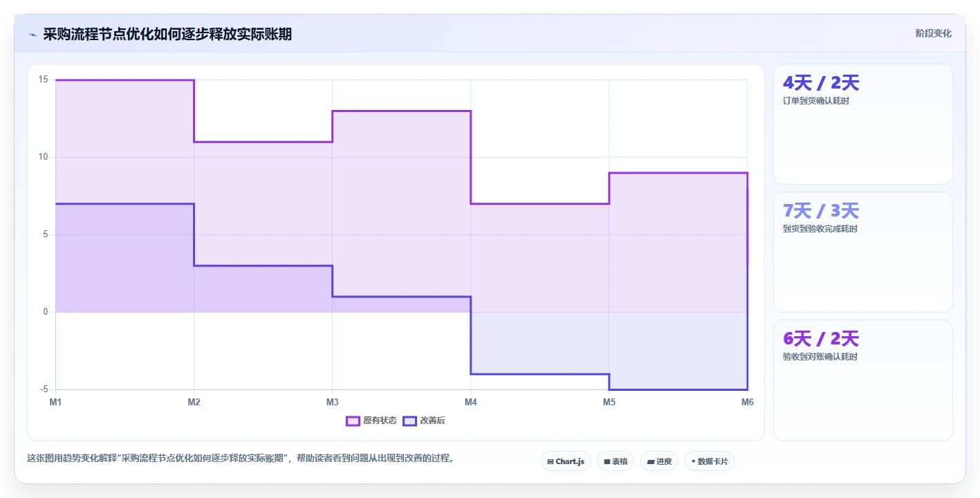
Task: Click the 6天 / 2天 value
Action: pyautogui.click(x=820, y=339)
